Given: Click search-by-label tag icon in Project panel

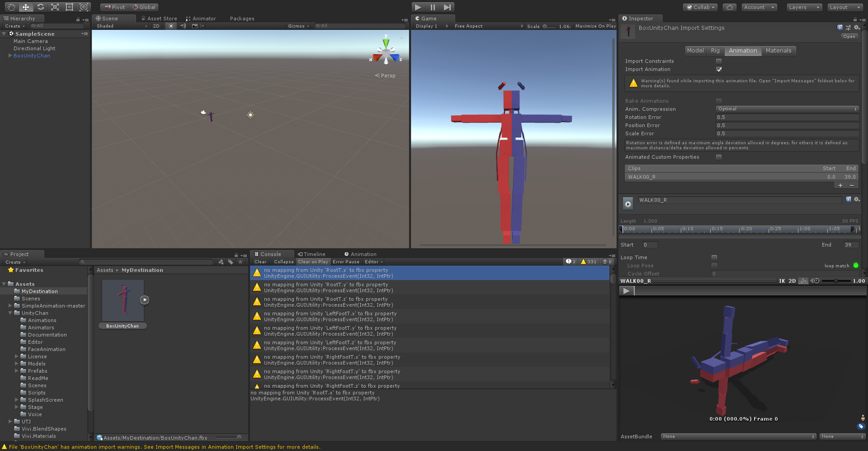Looking at the screenshot, I should coord(231,262).
